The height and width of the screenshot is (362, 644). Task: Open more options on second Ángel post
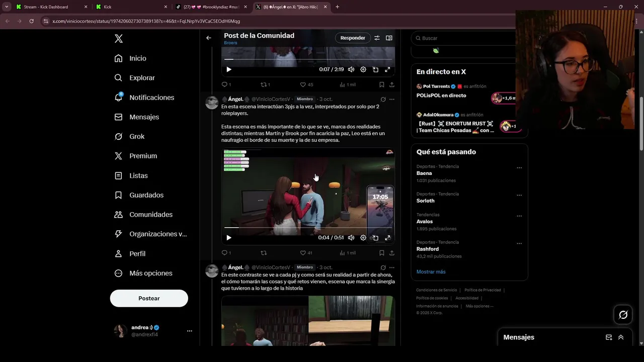392,267
